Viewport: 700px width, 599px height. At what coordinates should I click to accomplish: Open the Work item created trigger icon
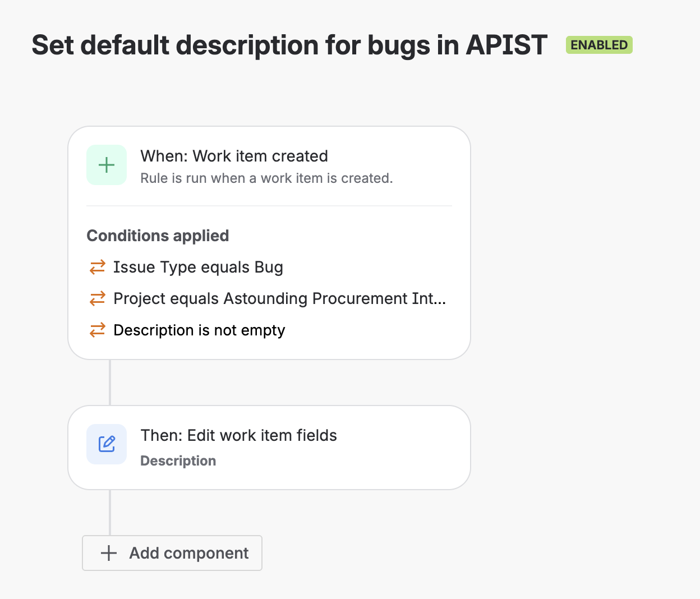point(106,164)
